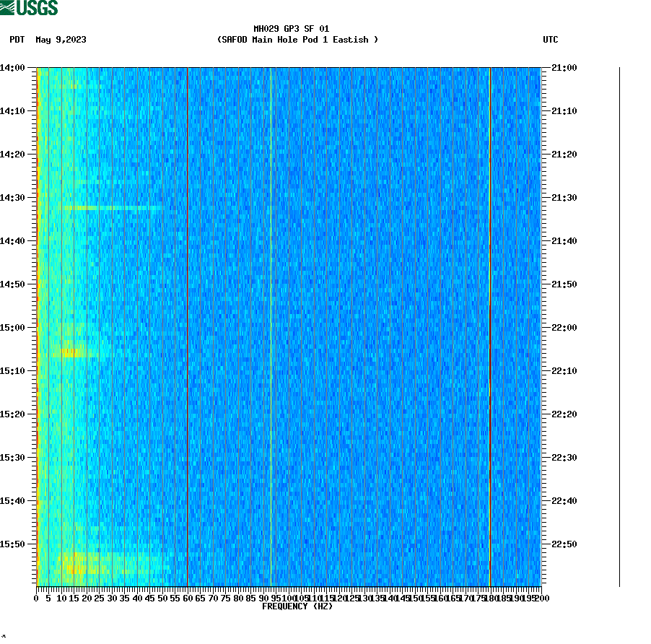Click the FREQUENCY (HZ) axis label
This screenshot has width=651, height=644.
[297, 607]
